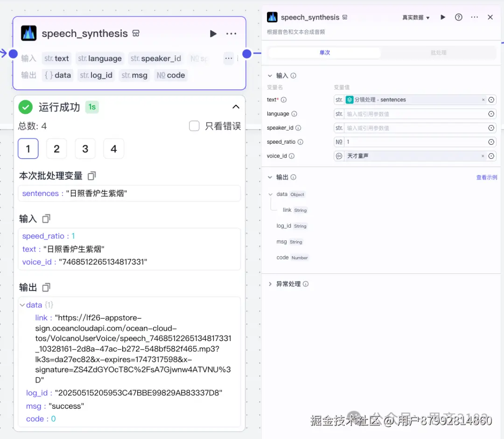Image resolution: width=504 pixels, height=439 pixels.
Task: Open the 真实数据 dropdown
Action: tap(416, 17)
